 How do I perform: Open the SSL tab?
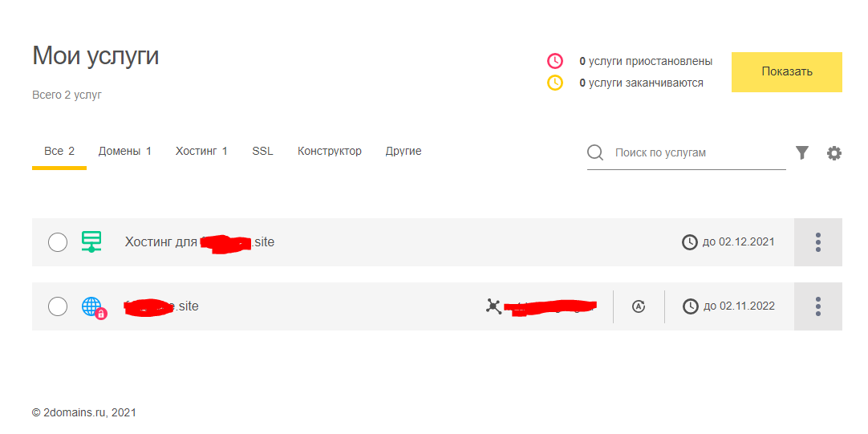pyautogui.click(x=262, y=151)
